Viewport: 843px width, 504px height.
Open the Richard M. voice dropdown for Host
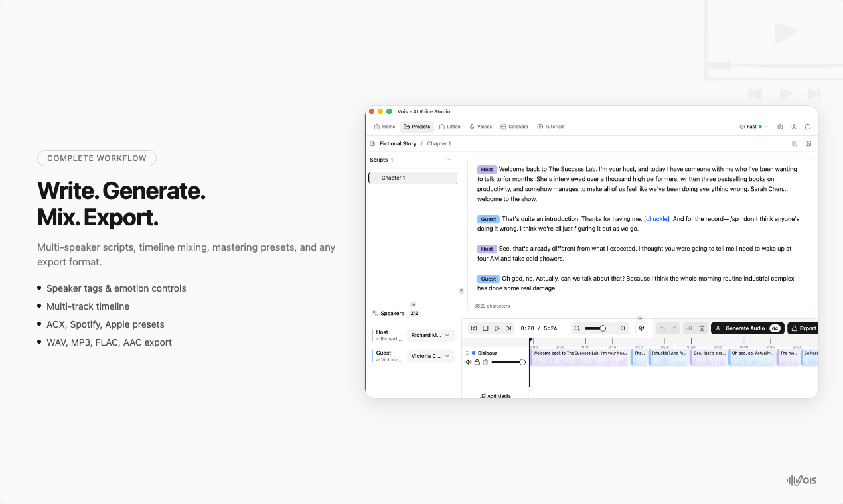[x=430, y=335]
